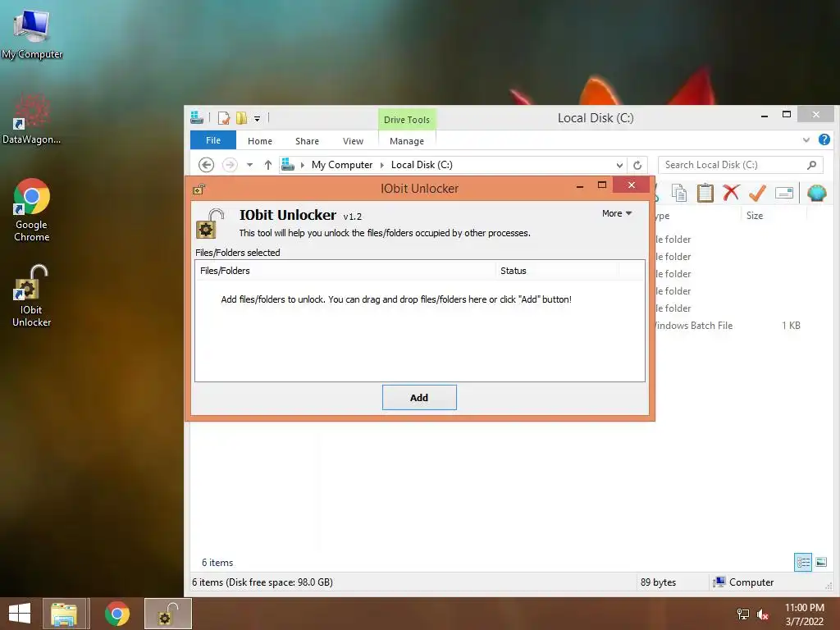The width and height of the screenshot is (840, 630).
Task: Launch Chrome from the taskbar
Action: 116,614
